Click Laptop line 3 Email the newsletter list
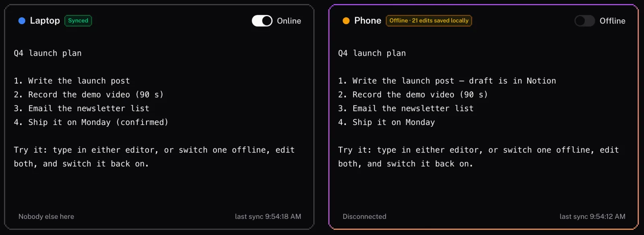This screenshot has height=235, width=644. (81, 108)
